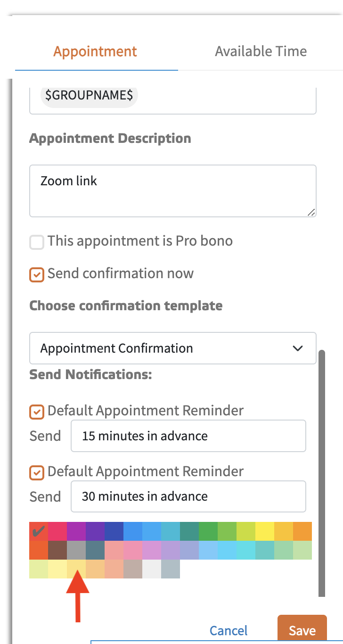The image size is (343, 644).
Task: Click the $GROUPNAME$ placeholder chip
Action: tap(89, 95)
